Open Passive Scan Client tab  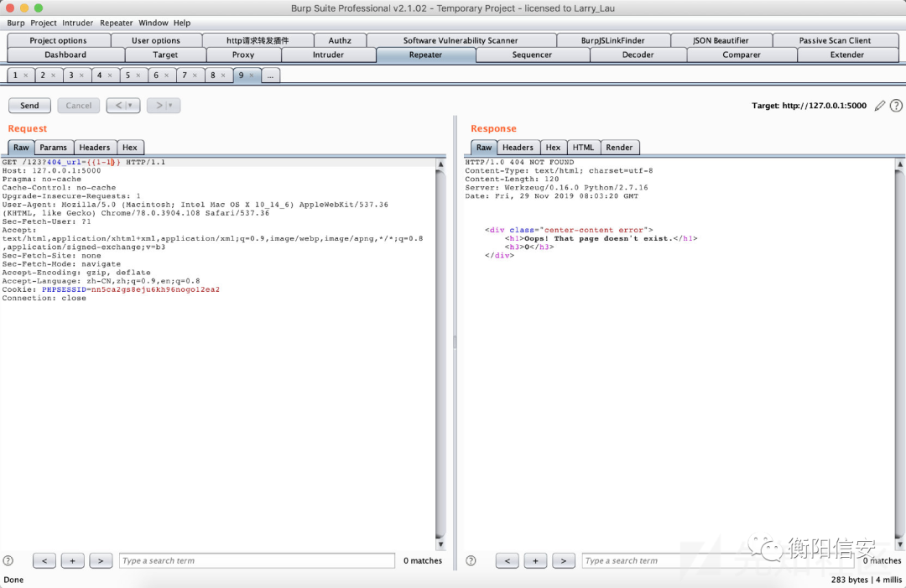tap(835, 40)
